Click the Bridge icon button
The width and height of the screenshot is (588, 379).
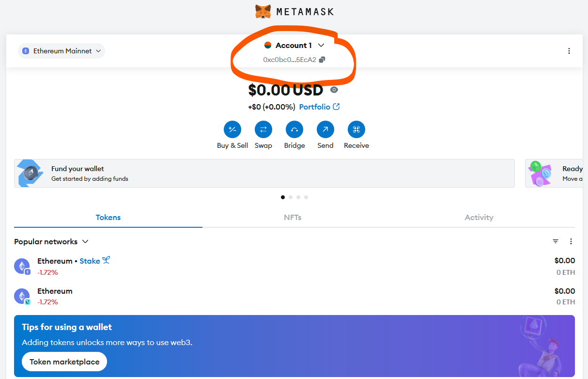294,129
